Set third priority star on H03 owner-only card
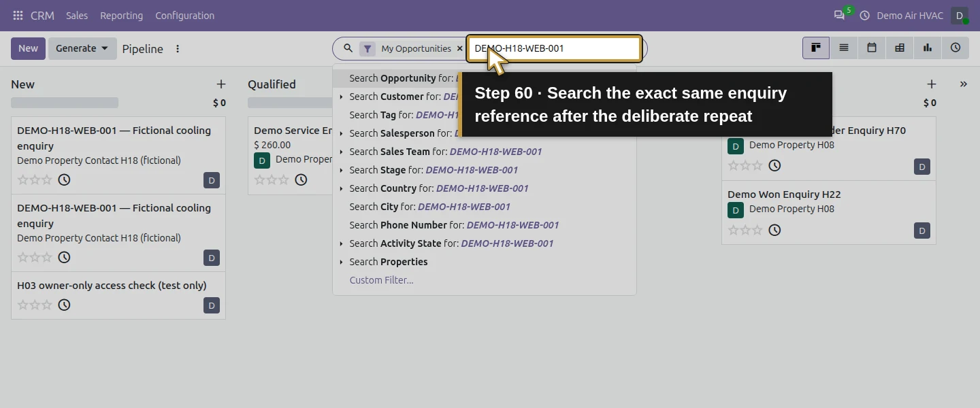 (46, 305)
